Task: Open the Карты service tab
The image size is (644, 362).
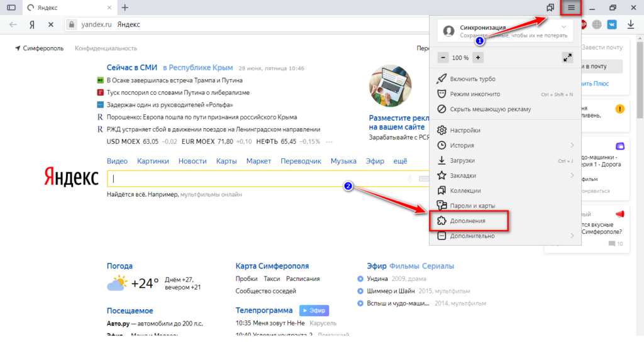Action: pos(226,162)
